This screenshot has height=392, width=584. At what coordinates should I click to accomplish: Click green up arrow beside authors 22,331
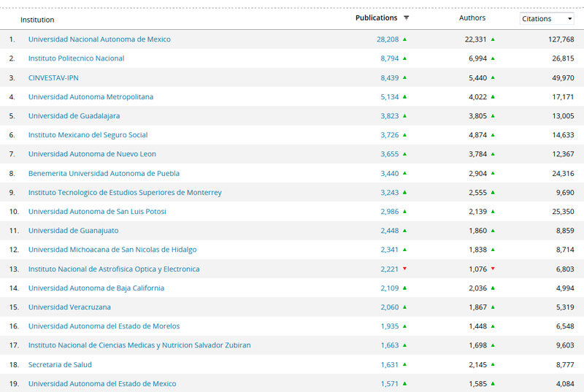click(493, 39)
